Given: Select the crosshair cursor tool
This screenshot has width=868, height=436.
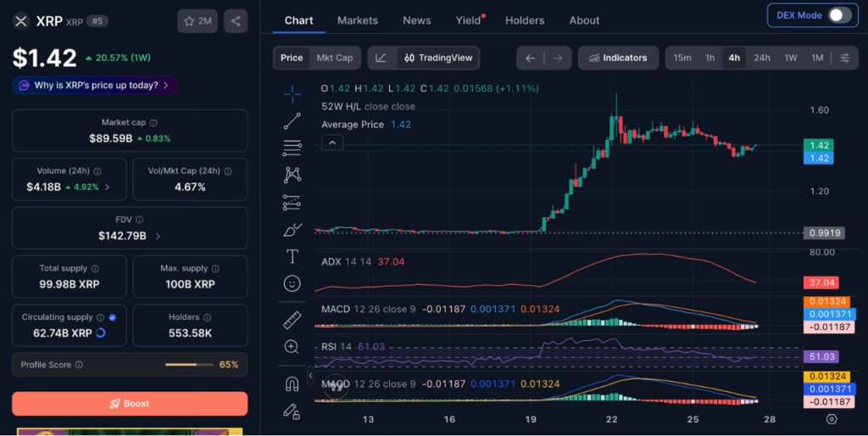Looking at the screenshot, I should coord(292,94).
